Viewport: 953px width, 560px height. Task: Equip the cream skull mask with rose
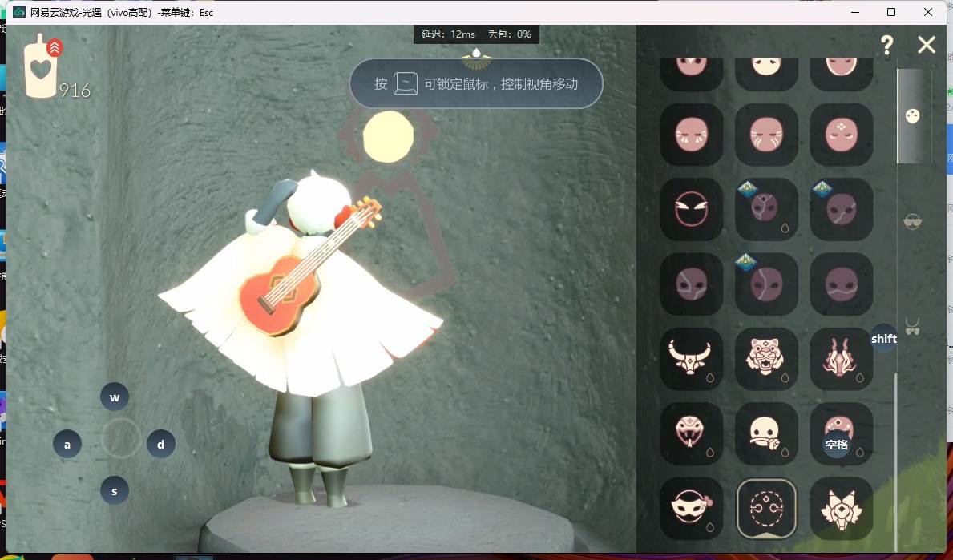point(765,433)
